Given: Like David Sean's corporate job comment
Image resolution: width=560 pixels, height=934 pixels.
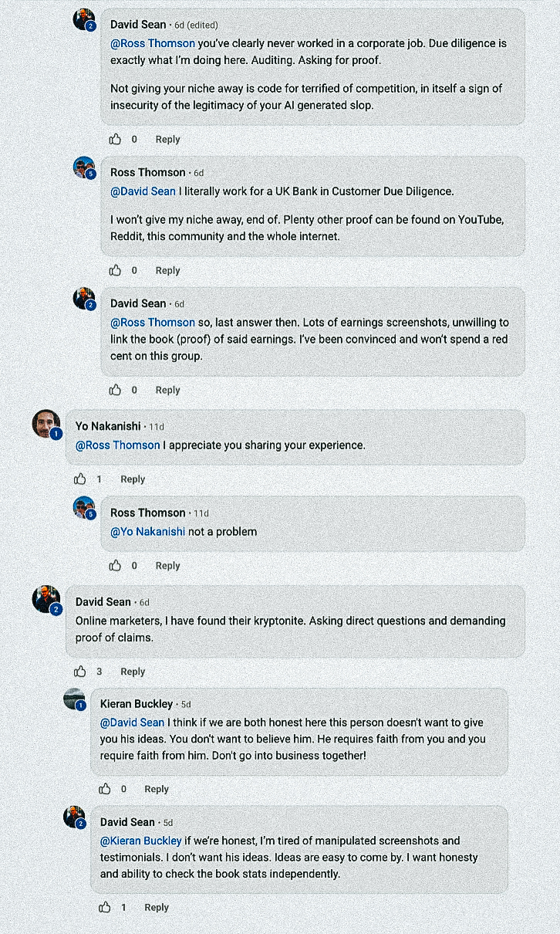Looking at the screenshot, I should [x=115, y=140].
